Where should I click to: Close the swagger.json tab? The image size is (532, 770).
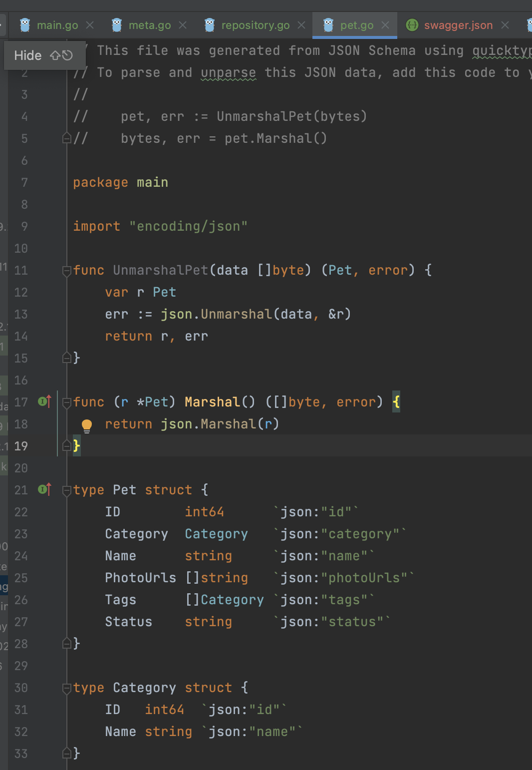505,25
